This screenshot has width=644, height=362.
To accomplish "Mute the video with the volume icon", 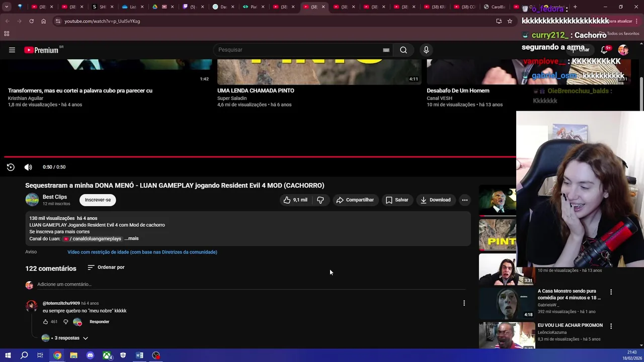I will [x=28, y=167].
